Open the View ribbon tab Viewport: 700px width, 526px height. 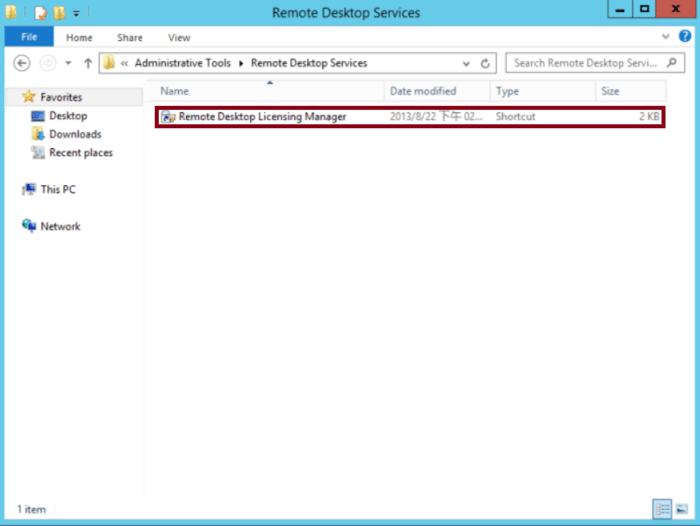click(x=179, y=38)
